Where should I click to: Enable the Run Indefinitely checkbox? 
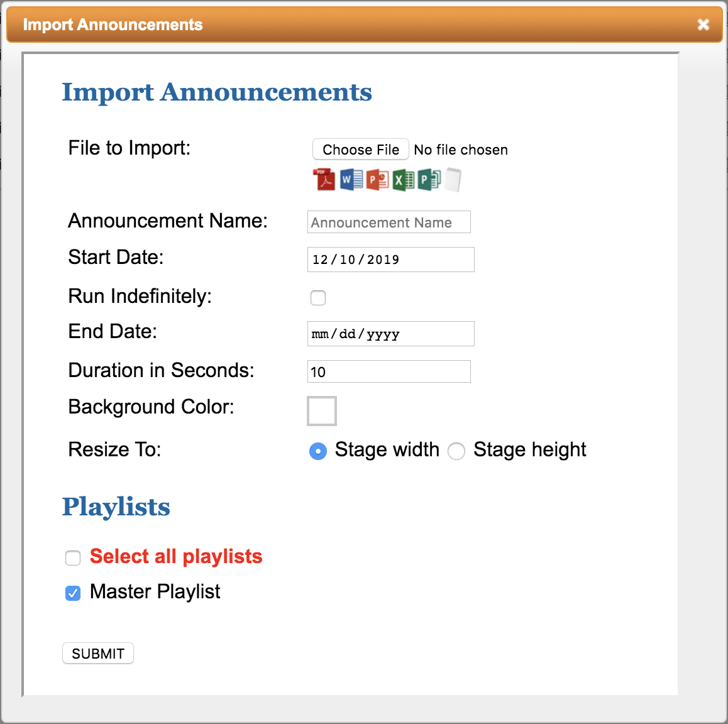(318, 298)
